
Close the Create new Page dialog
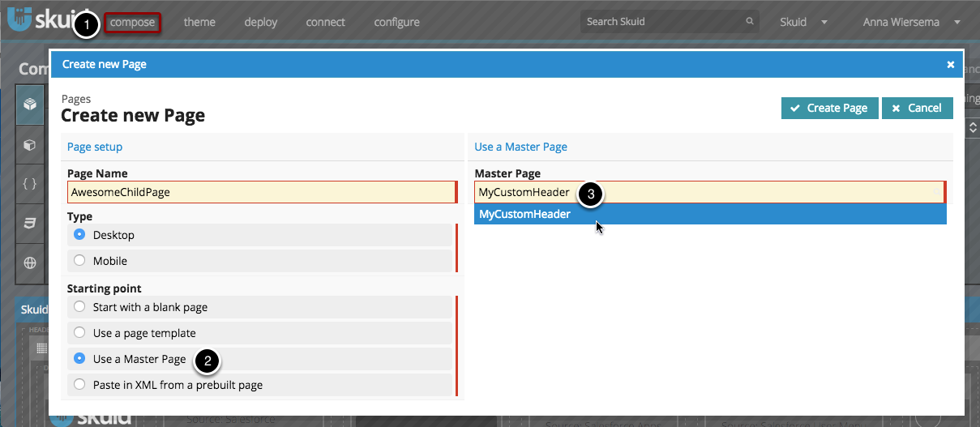click(x=950, y=64)
